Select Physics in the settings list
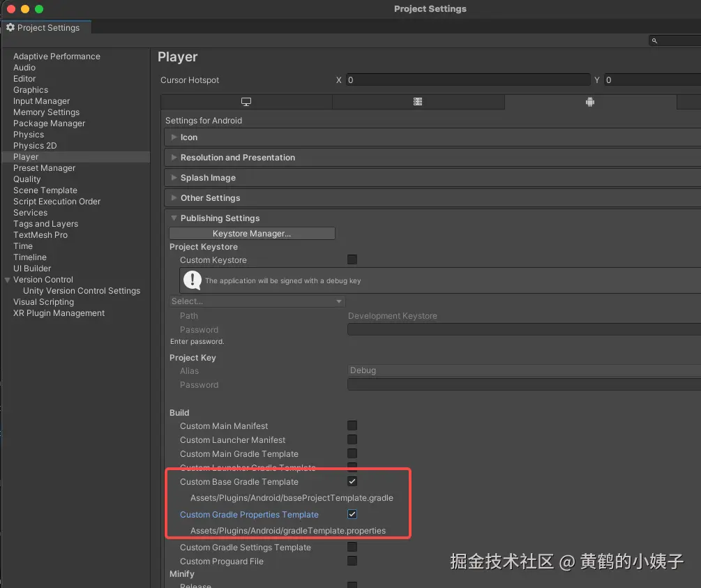The image size is (701, 588). [x=28, y=135]
